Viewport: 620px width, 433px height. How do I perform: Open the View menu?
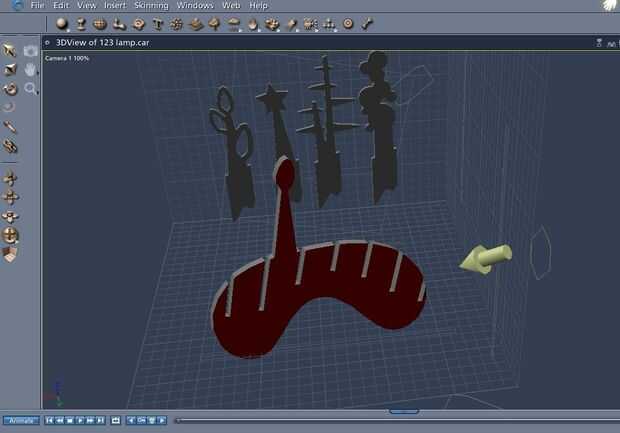point(86,5)
